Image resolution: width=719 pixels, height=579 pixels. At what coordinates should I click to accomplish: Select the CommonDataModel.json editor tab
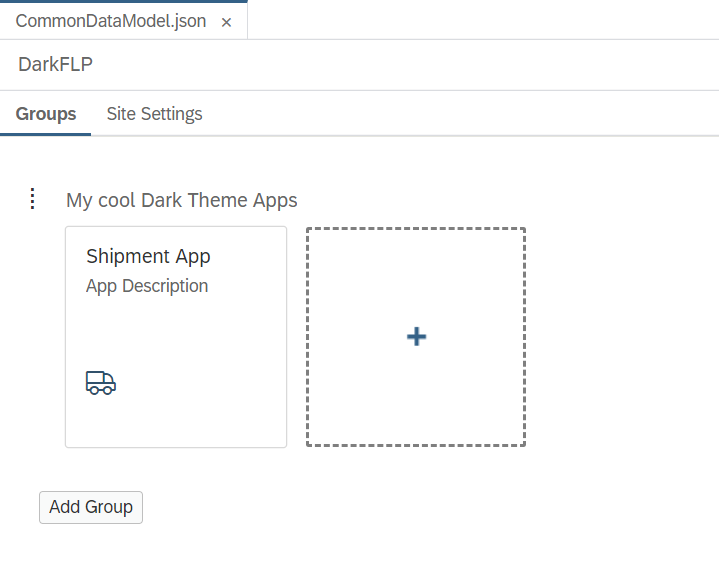(111, 21)
